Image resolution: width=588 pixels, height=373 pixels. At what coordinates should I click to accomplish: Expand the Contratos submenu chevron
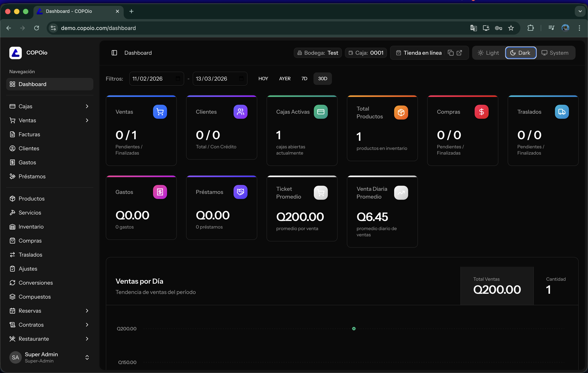pyautogui.click(x=87, y=325)
